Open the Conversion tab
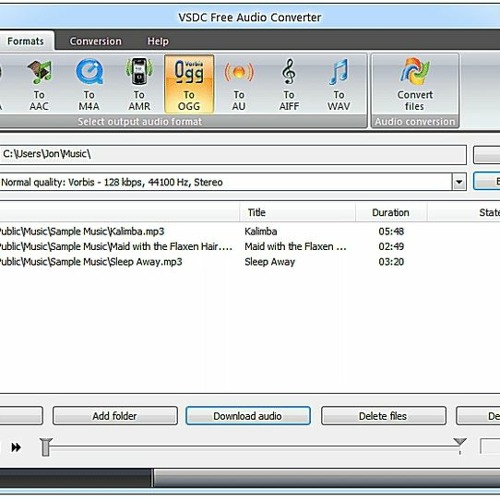The image size is (500, 500). [x=96, y=41]
